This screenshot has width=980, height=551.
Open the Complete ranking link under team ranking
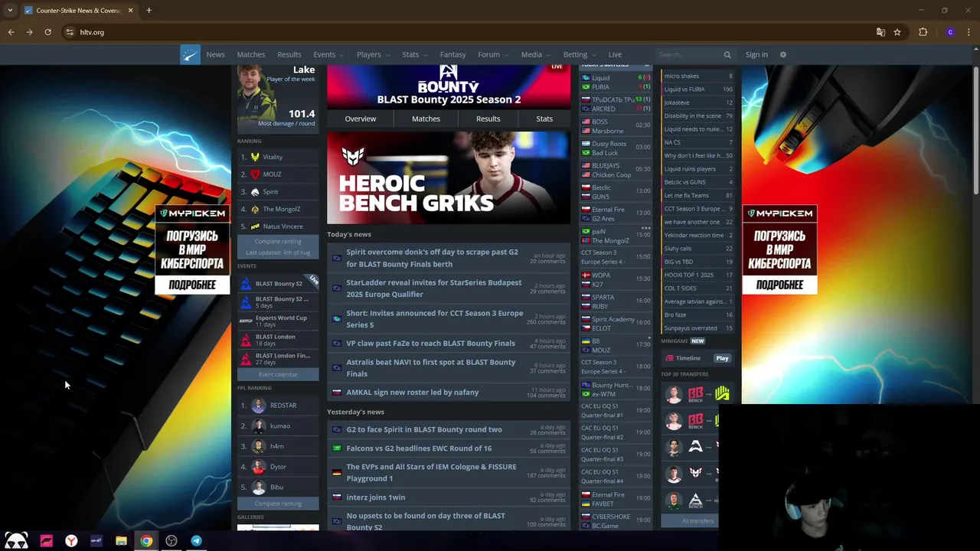[278, 242]
